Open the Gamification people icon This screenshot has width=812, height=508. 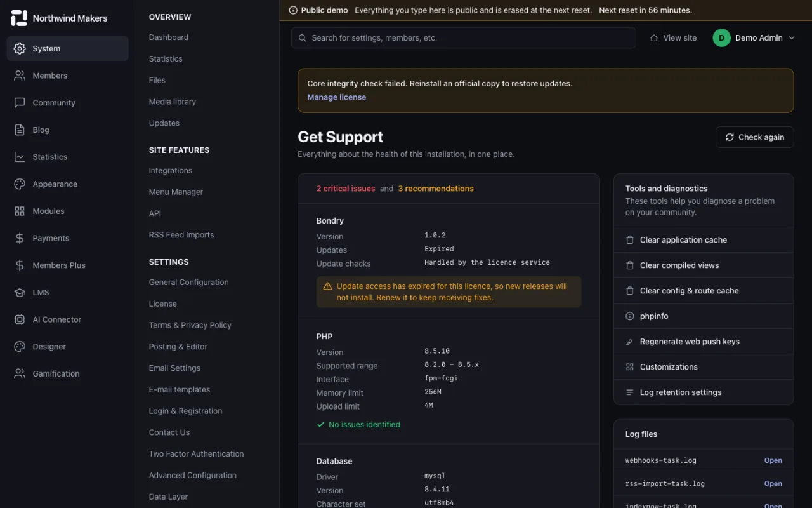click(20, 374)
